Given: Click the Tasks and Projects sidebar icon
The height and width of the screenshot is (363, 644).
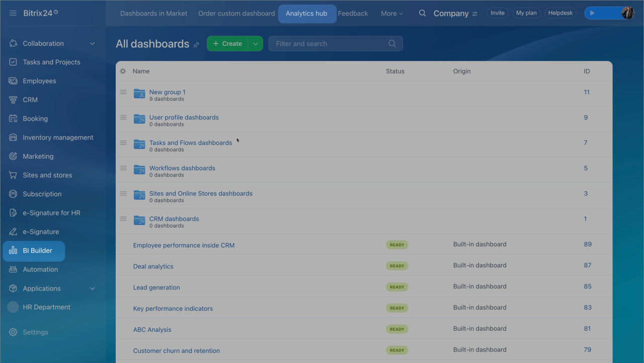Looking at the screenshot, I should (x=13, y=62).
